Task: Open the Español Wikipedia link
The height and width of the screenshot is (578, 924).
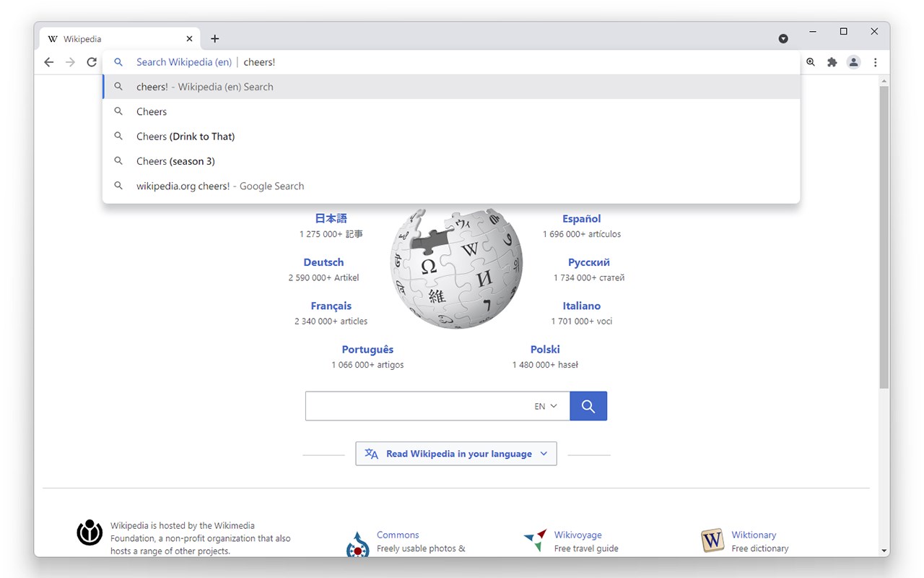Action: 582,219
